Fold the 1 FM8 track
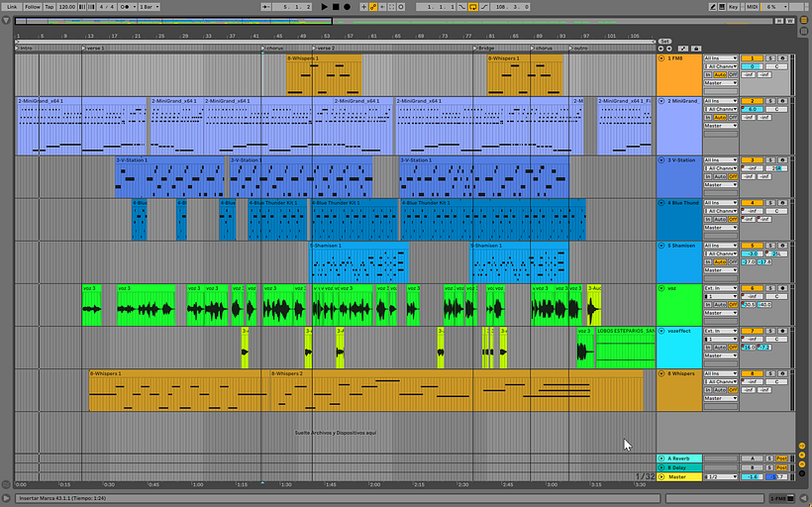The width and height of the screenshot is (812, 507). point(661,58)
